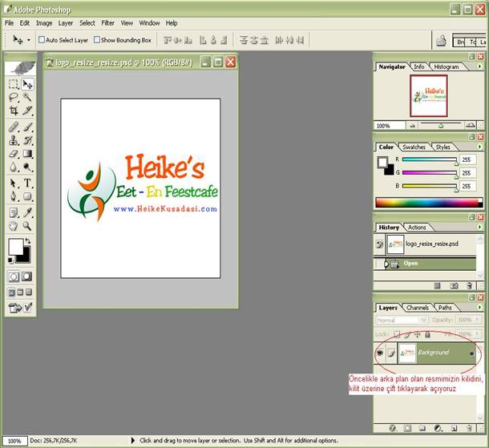The image size is (489, 448).
Task: Select the Eraser tool
Action: [13, 154]
